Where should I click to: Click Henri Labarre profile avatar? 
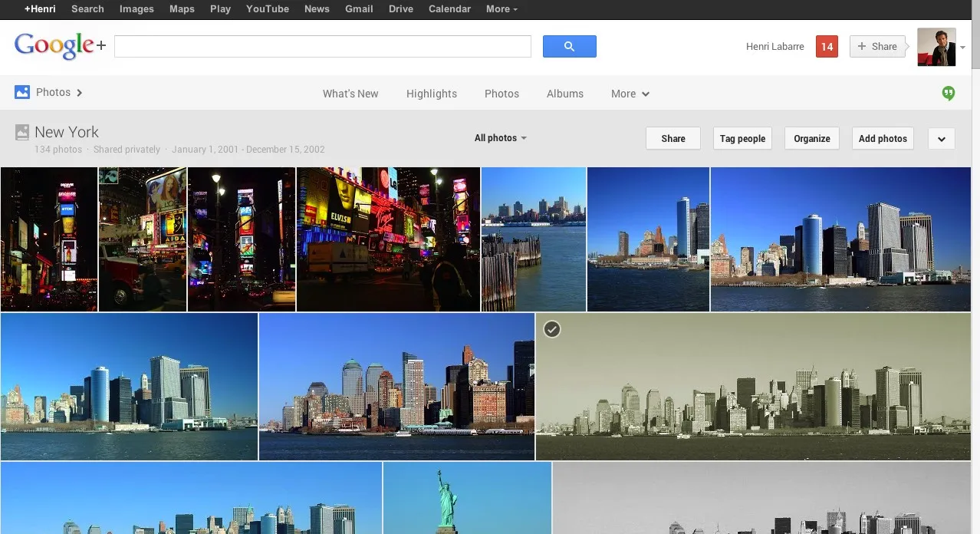click(936, 47)
